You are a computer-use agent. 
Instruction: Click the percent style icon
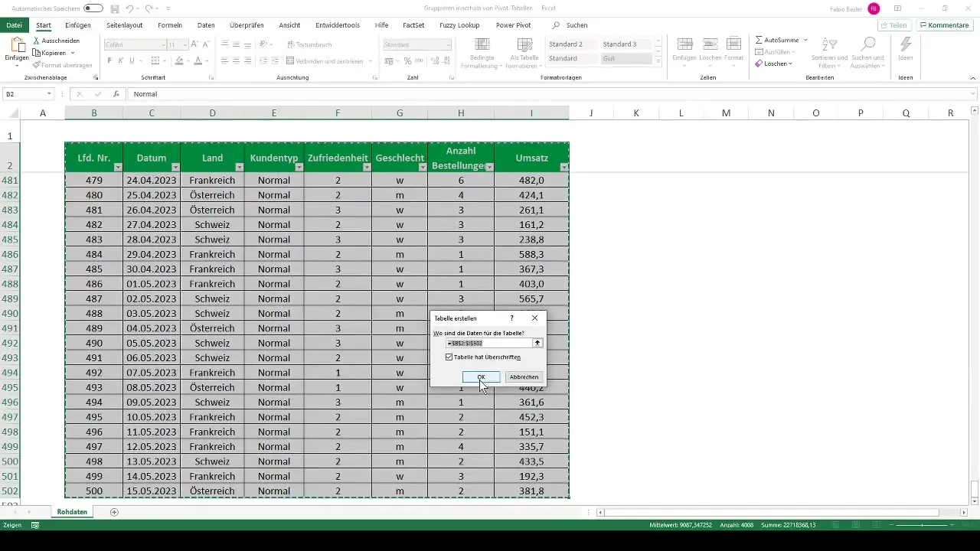pos(408,60)
